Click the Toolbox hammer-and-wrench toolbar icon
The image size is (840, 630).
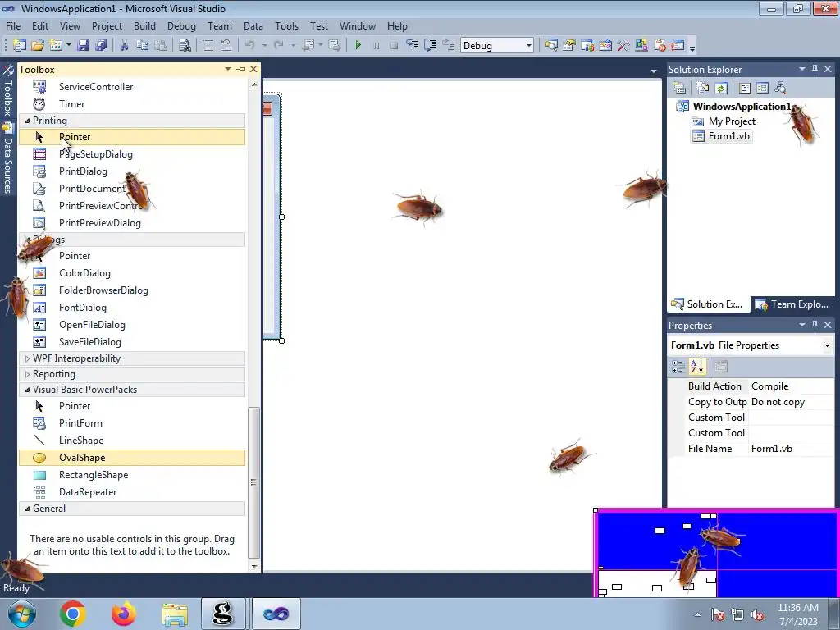[623, 46]
